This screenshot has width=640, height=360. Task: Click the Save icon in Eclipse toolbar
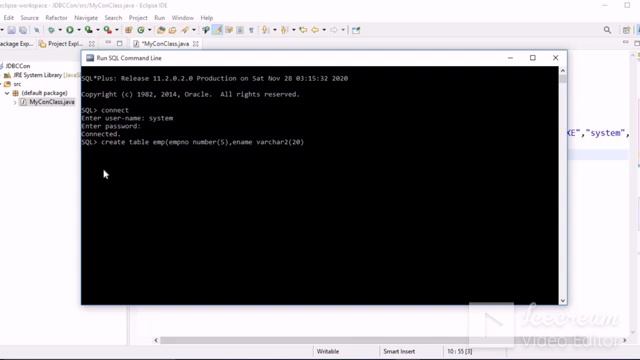(11, 30)
